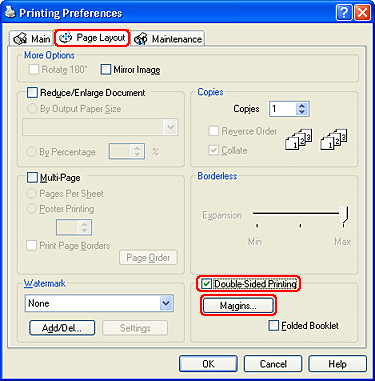Switch to the Maintenance tab
This screenshot has height=381, width=375.
[x=168, y=39]
